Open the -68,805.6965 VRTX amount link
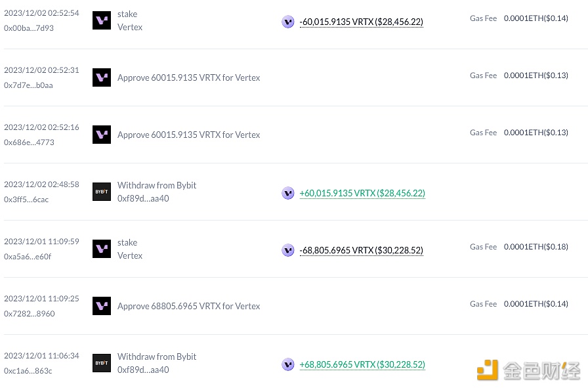The height and width of the screenshot is (388, 588). click(362, 250)
